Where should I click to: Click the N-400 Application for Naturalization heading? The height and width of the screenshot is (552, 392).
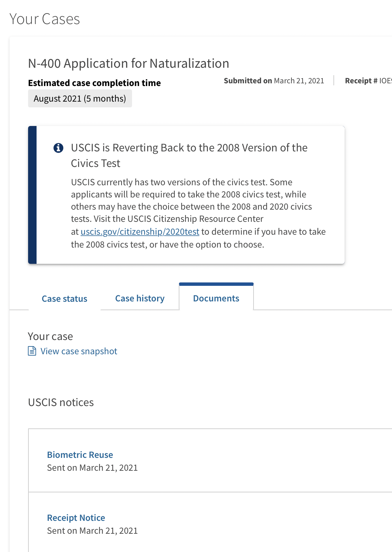click(129, 64)
